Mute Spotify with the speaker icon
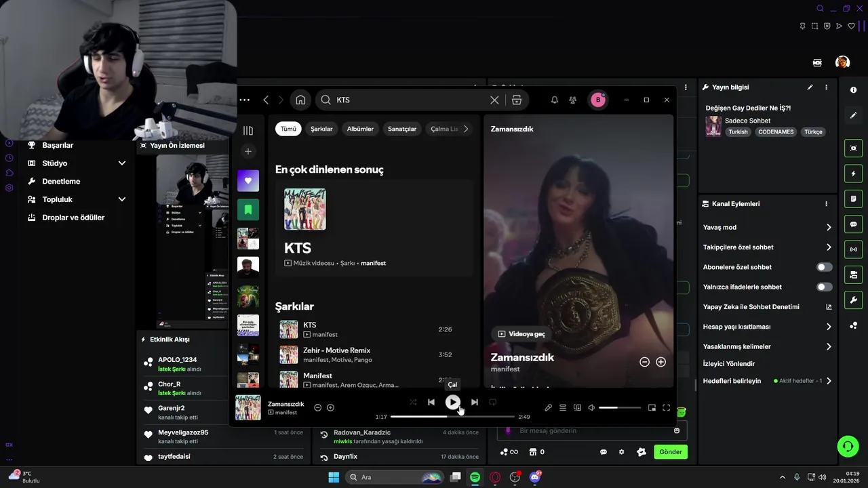 pos(591,407)
